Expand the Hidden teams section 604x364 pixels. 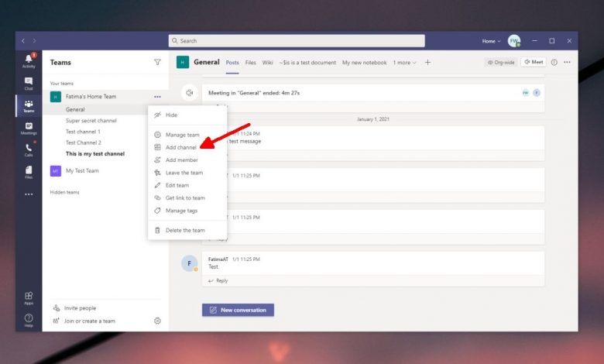64,192
